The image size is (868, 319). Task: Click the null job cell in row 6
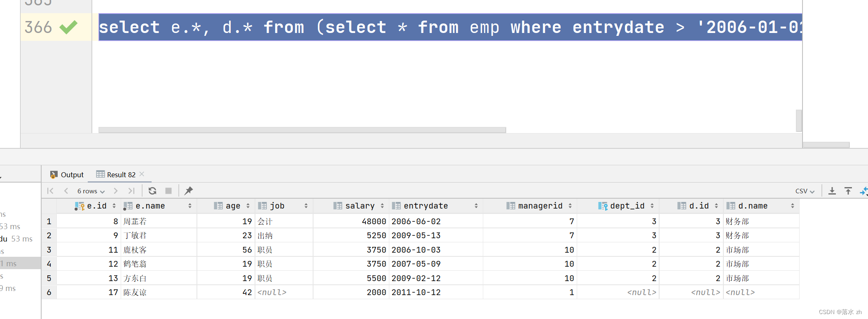tap(284, 292)
